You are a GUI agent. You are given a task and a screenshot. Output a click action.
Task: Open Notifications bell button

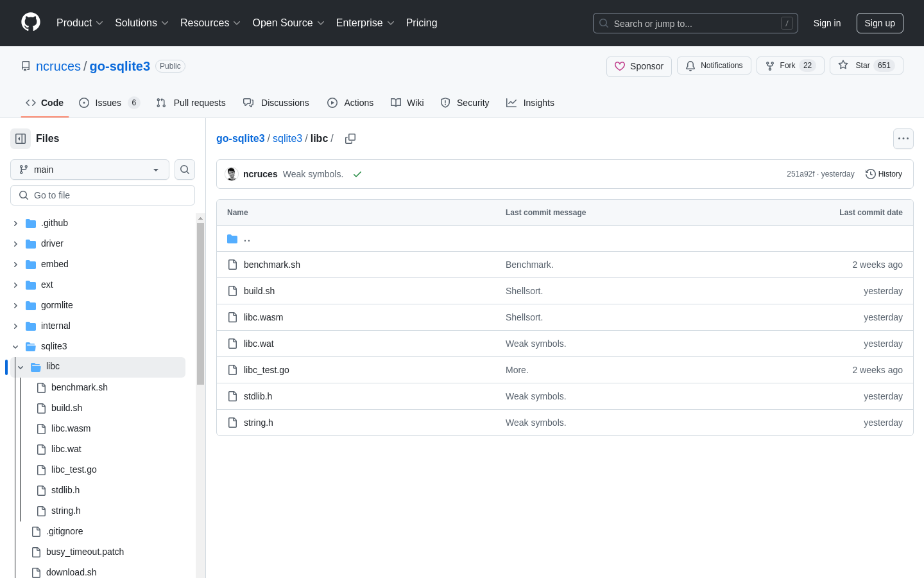point(714,66)
